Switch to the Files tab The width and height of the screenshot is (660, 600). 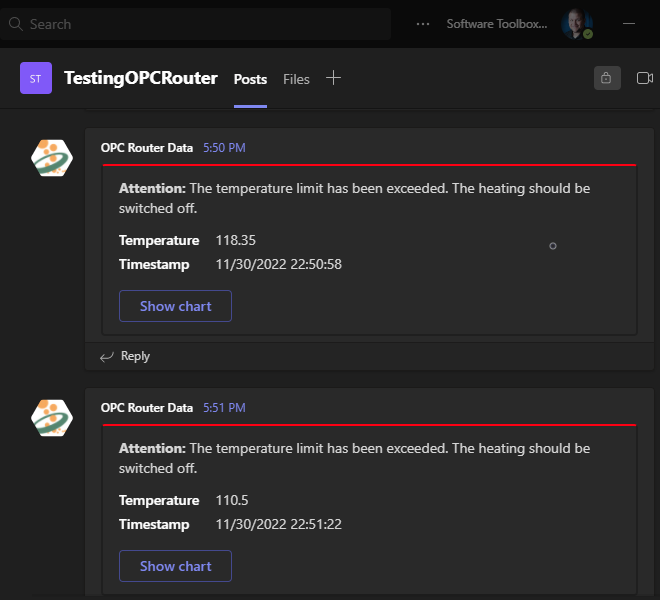click(x=296, y=79)
